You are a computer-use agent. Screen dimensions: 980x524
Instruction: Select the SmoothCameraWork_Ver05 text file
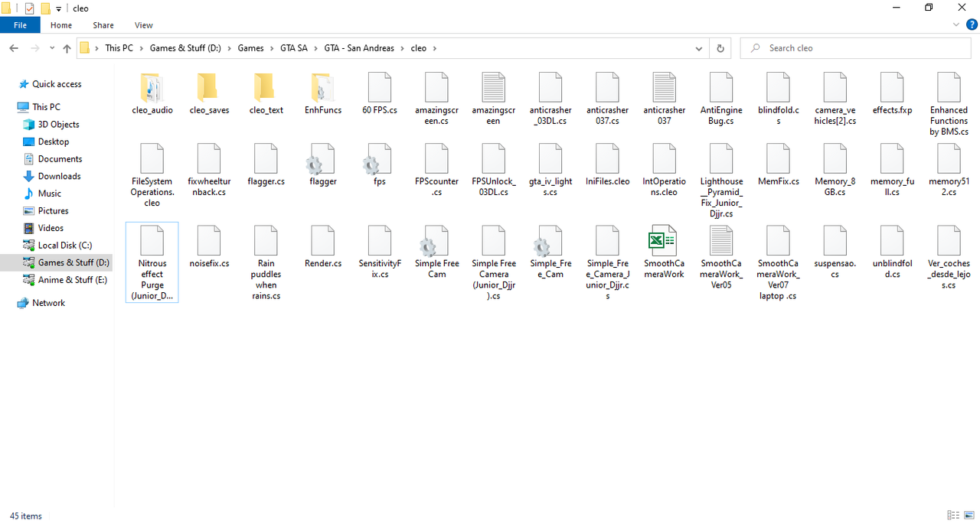(x=721, y=257)
